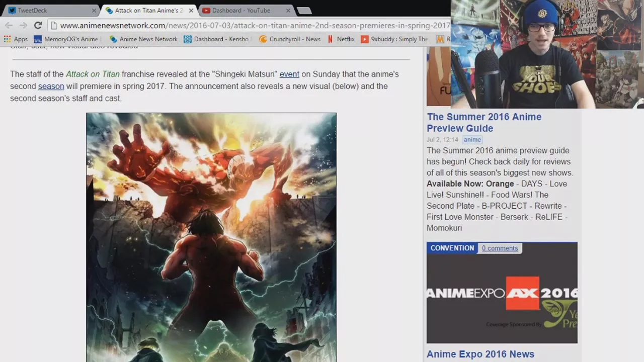Go forward in browser history
This screenshot has width=644, height=362.
click(x=23, y=25)
